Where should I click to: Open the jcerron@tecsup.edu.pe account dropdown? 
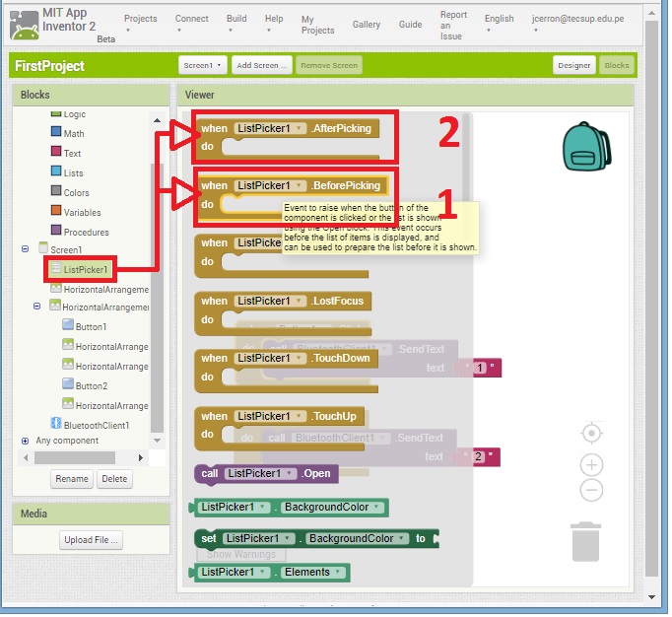click(x=577, y=24)
